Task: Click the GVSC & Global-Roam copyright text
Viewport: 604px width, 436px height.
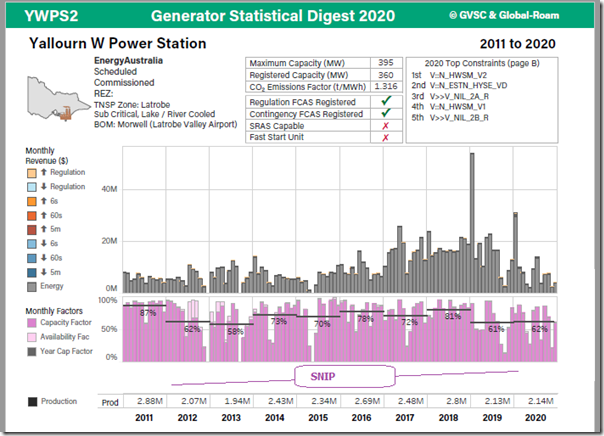Action: (x=504, y=15)
